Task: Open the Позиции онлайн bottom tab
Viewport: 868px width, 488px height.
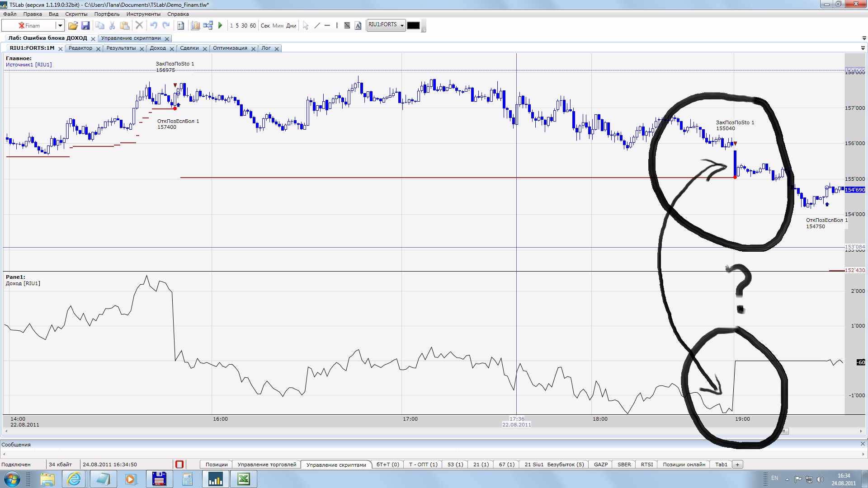Action: tap(684, 465)
